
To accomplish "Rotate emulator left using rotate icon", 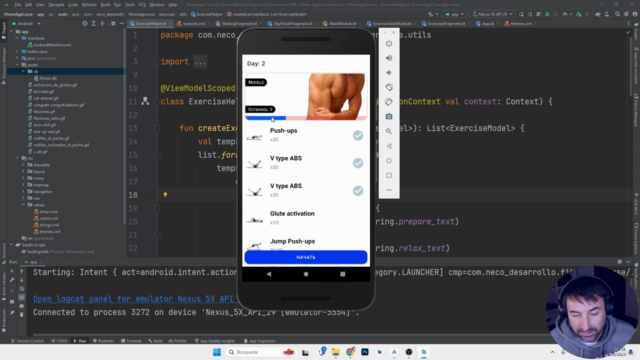I will (389, 87).
